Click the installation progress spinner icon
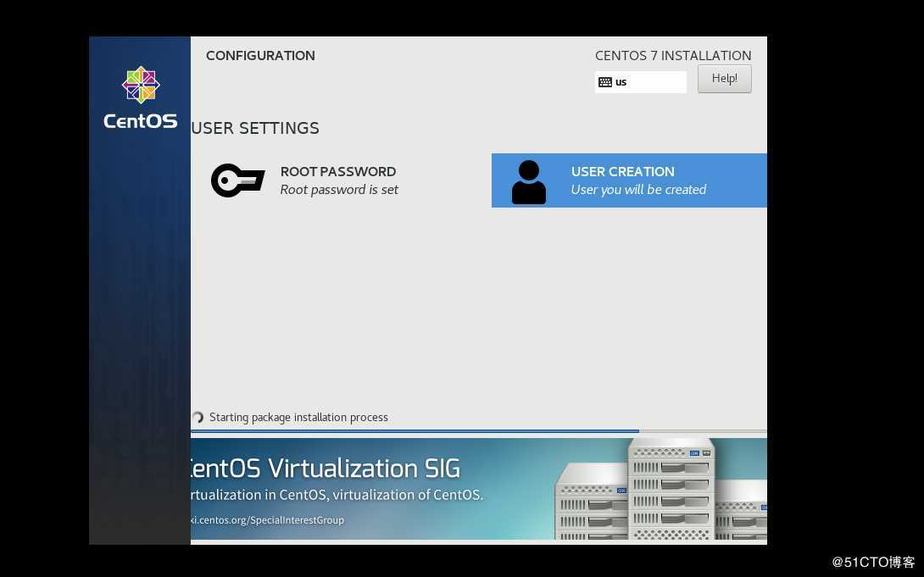The image size is (924, 577). (198, 418)
